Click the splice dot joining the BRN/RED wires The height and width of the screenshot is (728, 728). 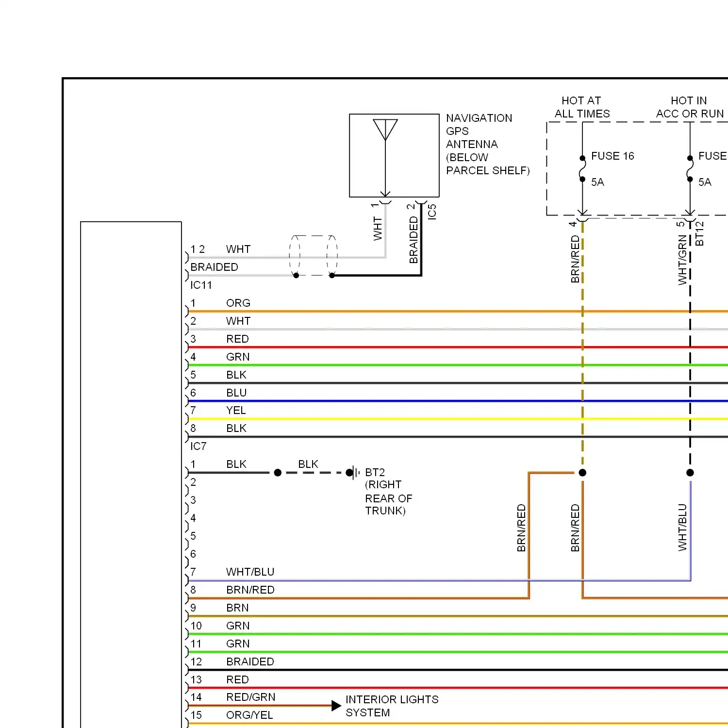coord(582,473)
